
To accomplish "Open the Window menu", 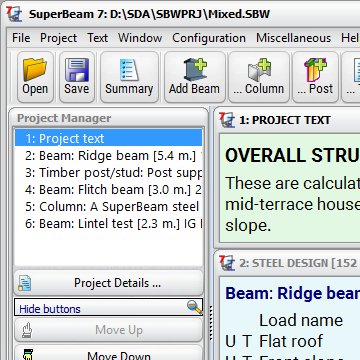I will (140, 38).
